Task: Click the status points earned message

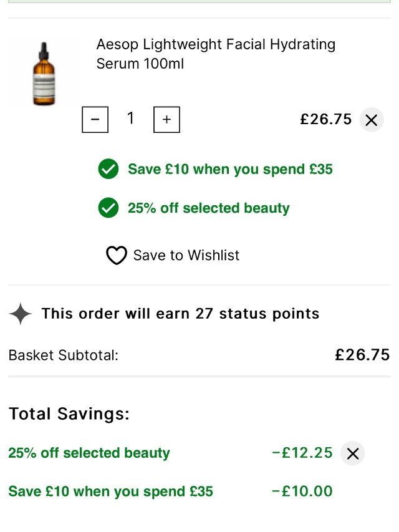Action: coord(180,314)
